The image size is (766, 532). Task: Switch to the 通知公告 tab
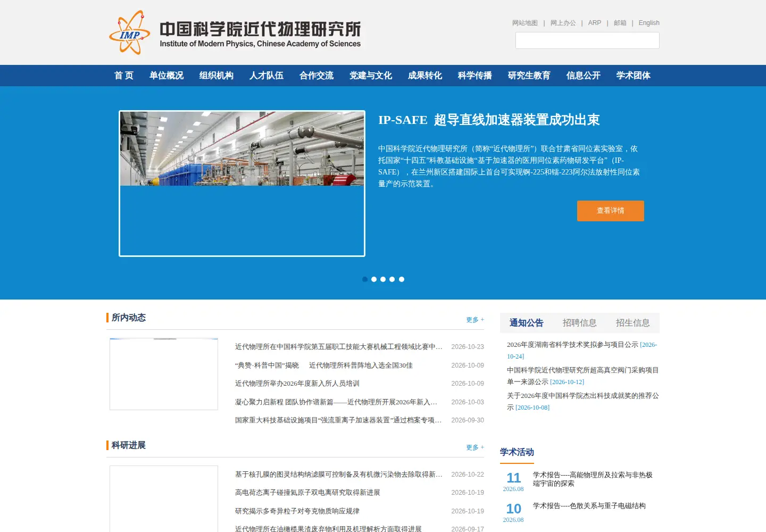click(x=527, y=323)
